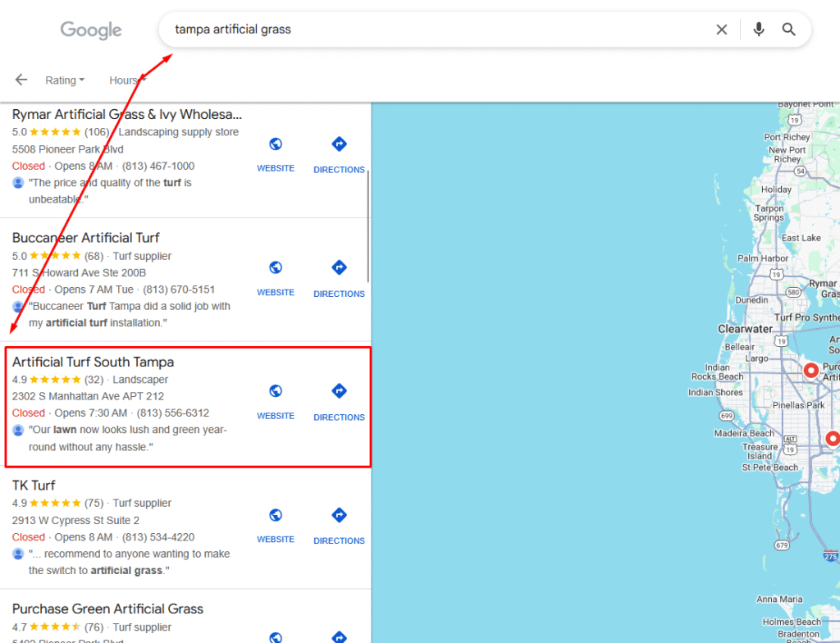Get directions to Rymar Artificial Grass

tap(339, 144)
